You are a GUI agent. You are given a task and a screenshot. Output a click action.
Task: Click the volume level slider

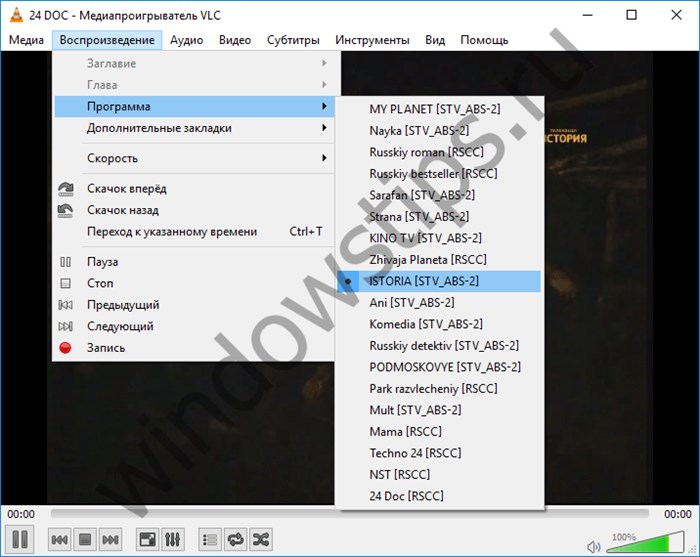[x=645, y=542]
